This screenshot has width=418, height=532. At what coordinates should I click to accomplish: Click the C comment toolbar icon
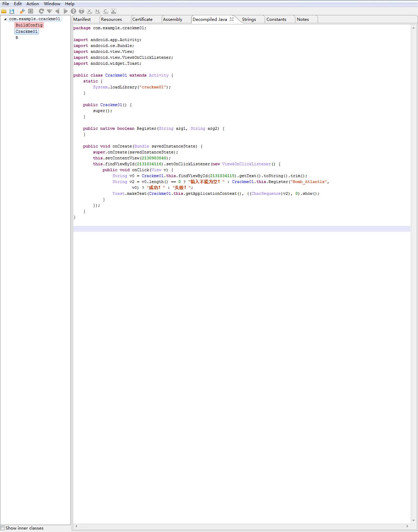[106, 11]
